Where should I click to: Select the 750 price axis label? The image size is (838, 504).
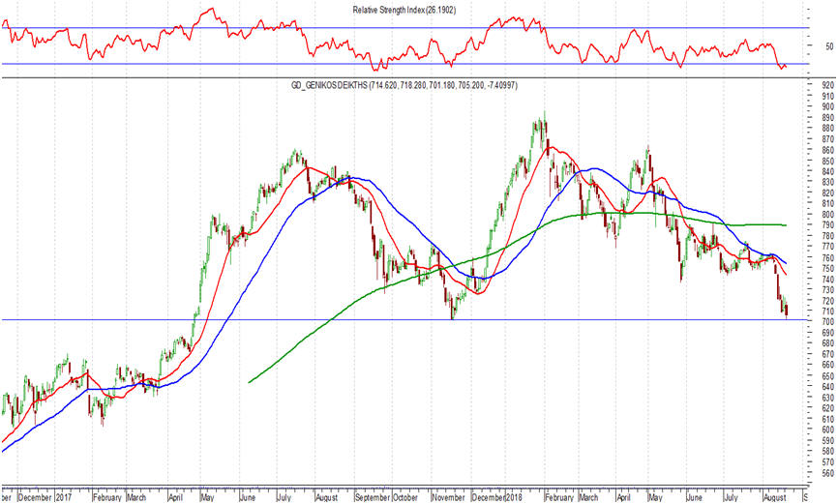828,268
